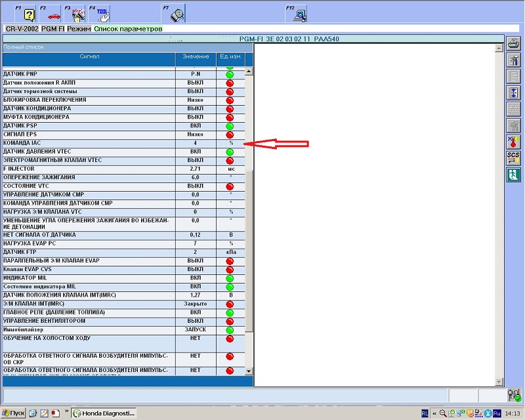
Task: Click the up arrow of right pane scrollbar
Action: [x=499, y=48]
